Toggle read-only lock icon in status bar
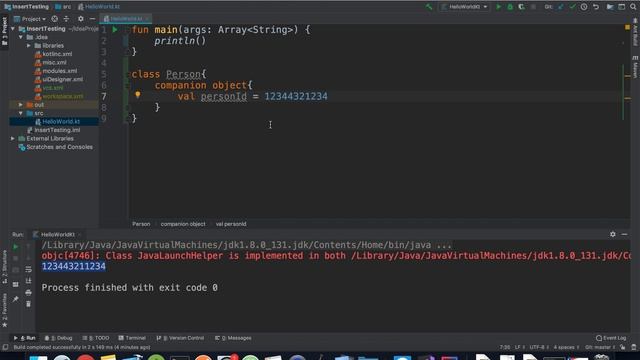The width and height of the screenshot is (640, 360). (x=622, y=347)
